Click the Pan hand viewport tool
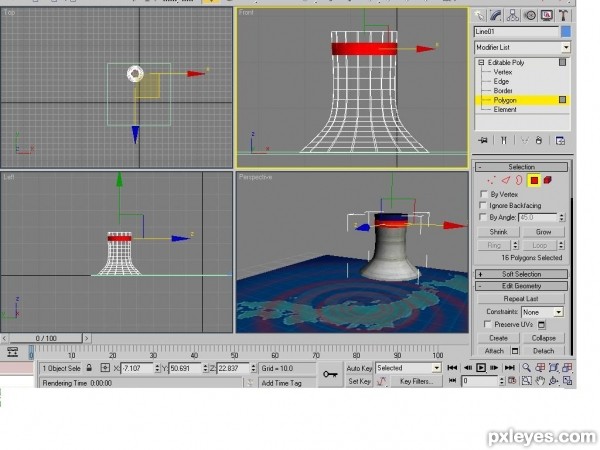Screen dimensions: 600x450 [540, 381]
